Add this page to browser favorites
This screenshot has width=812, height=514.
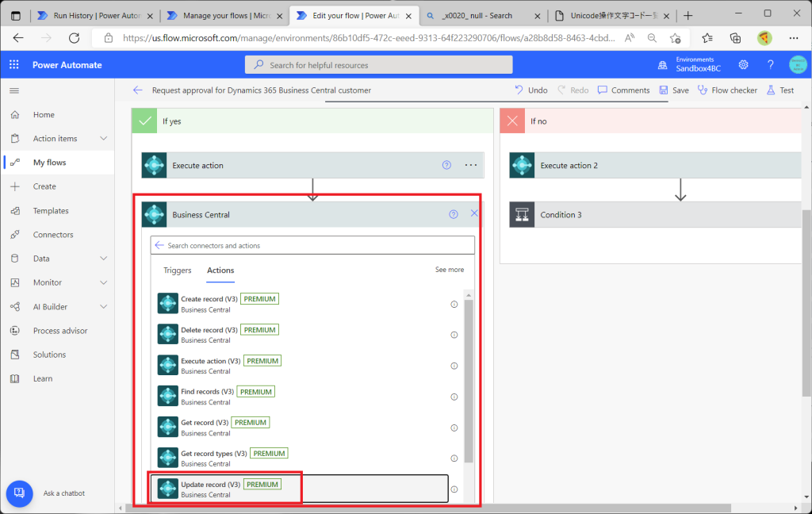click(675, 38)
